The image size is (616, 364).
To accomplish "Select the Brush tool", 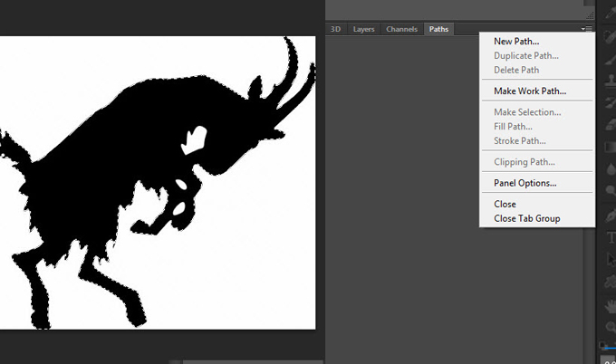I will [611, 59].
